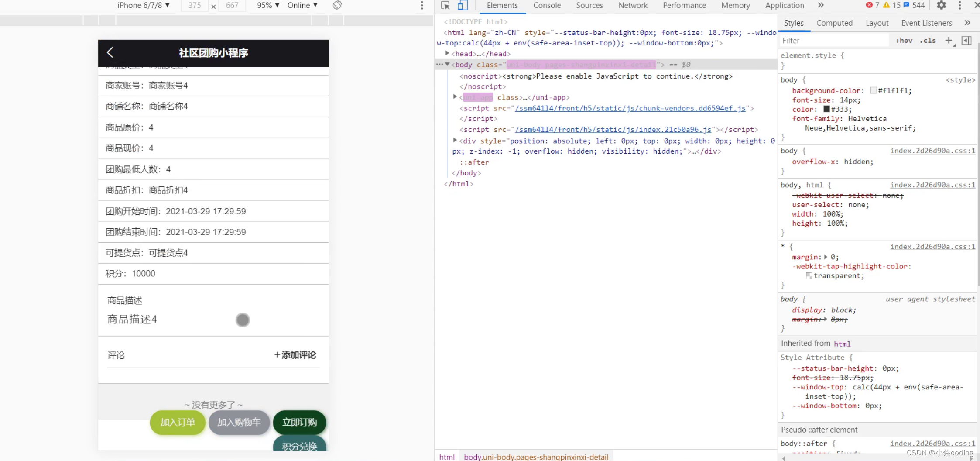Open the Sources tab

tap(589, 6)
